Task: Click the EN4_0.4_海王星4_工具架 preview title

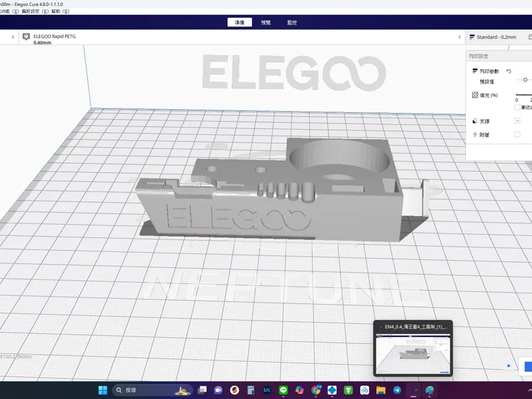Action: tap(416, 327)
